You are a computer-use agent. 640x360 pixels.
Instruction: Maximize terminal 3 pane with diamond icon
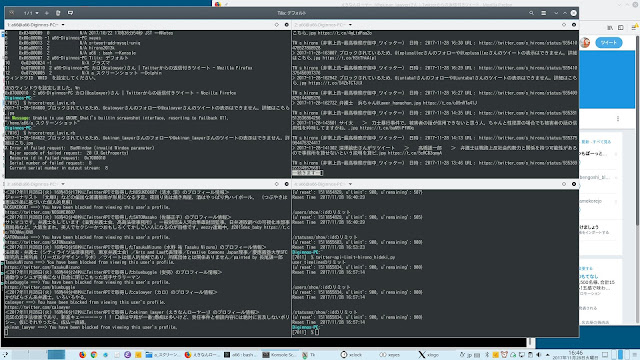tap(277, 184)
